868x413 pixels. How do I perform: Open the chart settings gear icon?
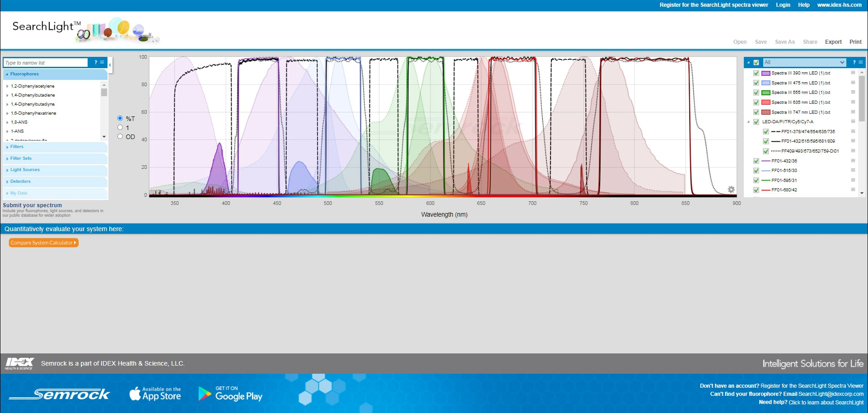[x=731, y=190]
